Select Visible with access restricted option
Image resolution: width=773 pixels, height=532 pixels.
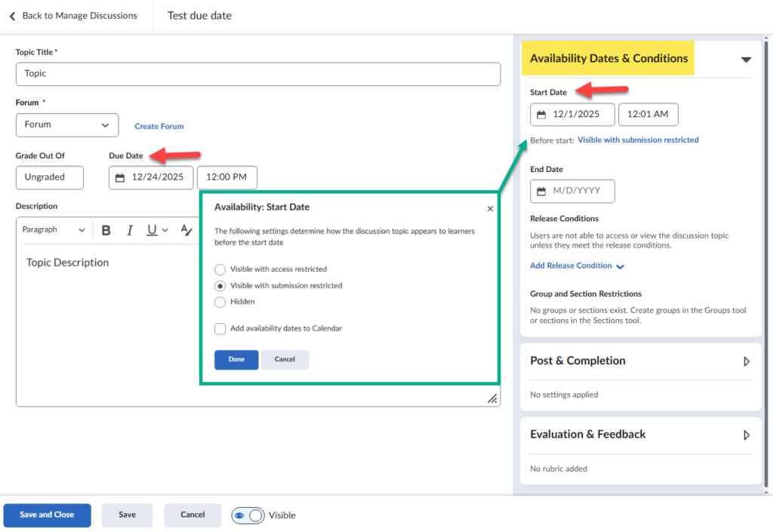pos(220,269)
